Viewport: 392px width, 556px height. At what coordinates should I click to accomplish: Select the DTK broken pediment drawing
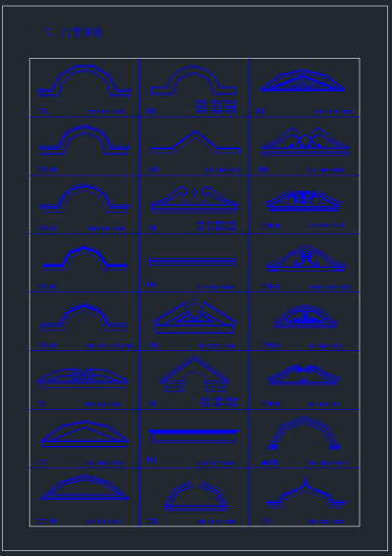196,496
